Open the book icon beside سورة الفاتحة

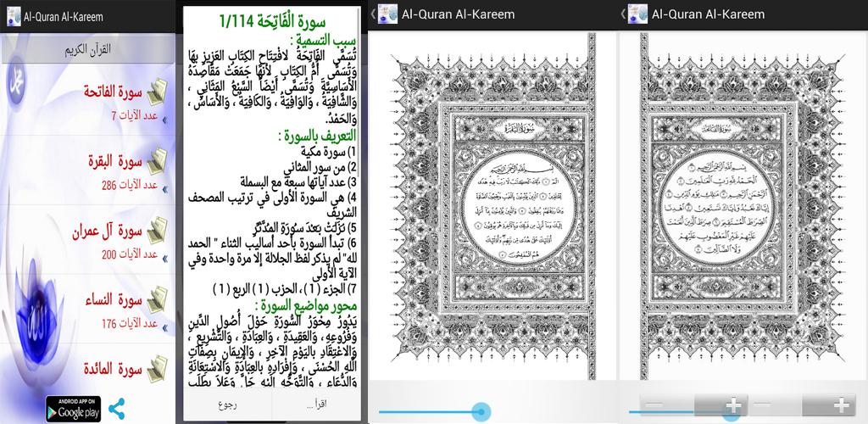click(x=157, y=92)
